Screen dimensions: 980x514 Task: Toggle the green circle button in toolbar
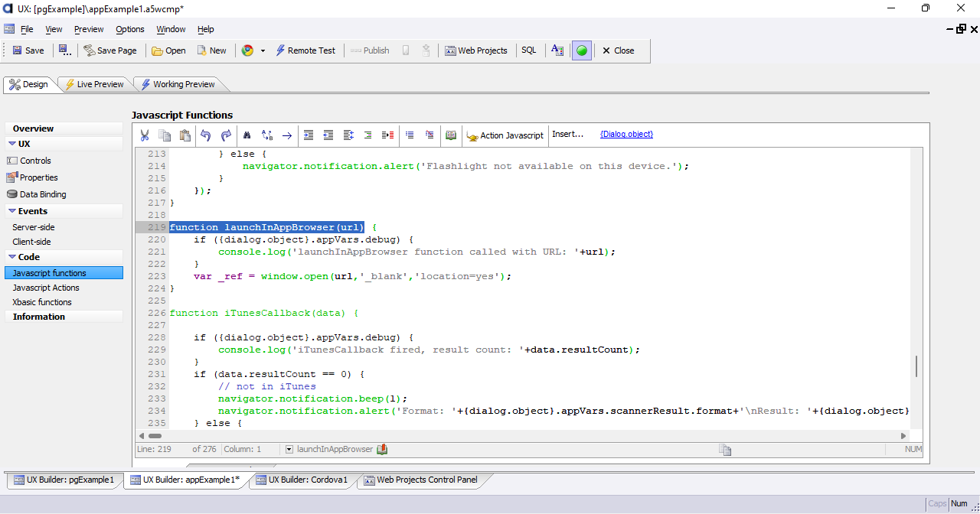582,50
